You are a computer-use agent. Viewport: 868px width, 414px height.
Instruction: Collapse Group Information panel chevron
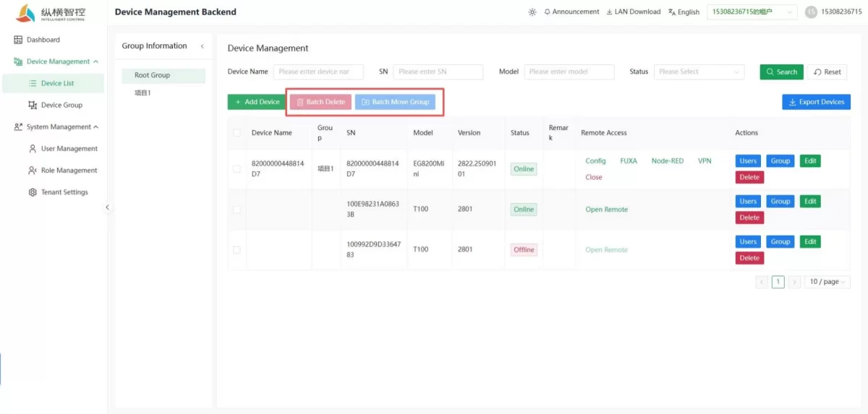click(202, 46)
